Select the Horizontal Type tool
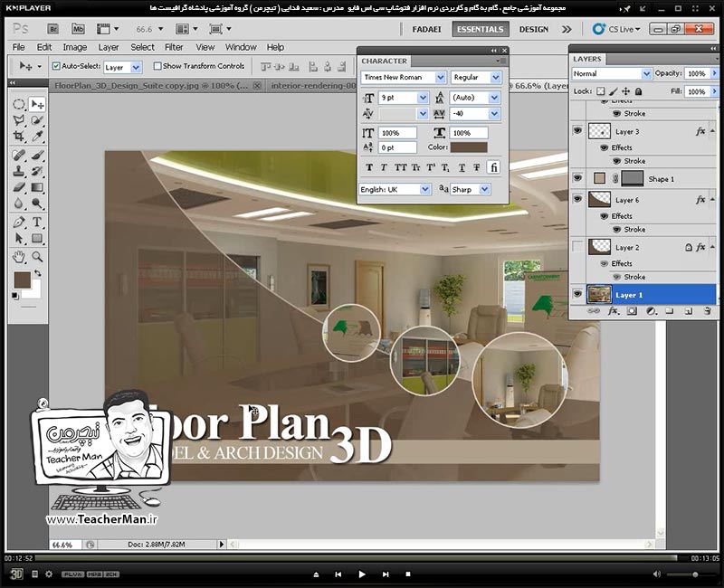The image size is (724, 588). 37,222
